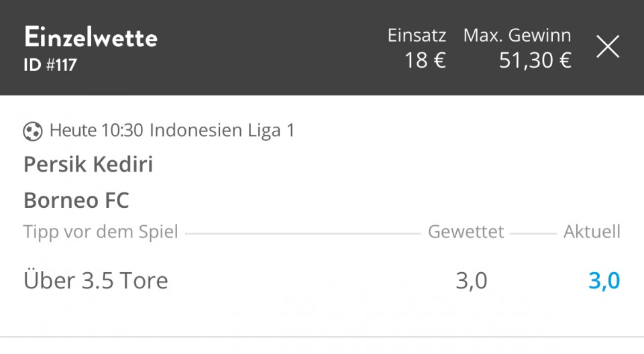
Task: Open the Einsatz stake label
Action: pos(417,36)
